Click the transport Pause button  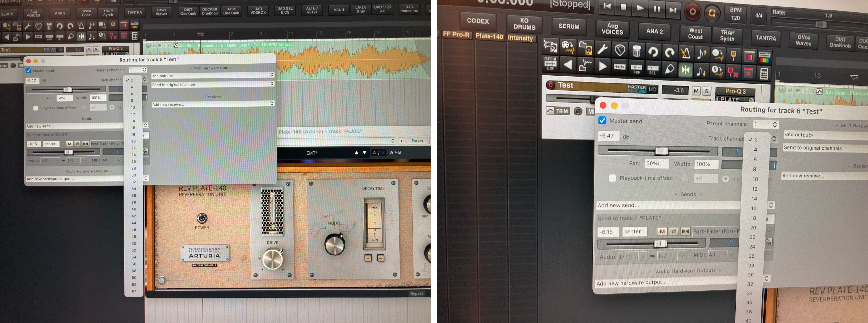pos(657,9)
